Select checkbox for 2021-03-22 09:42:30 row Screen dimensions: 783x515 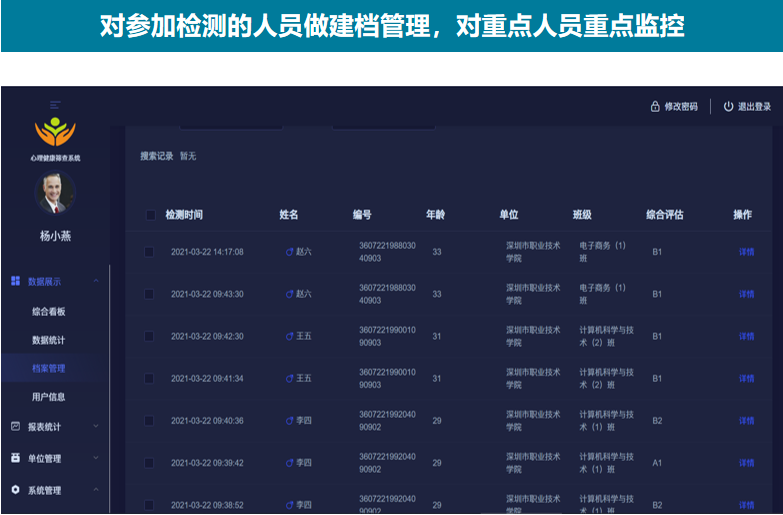click(149, 337)
